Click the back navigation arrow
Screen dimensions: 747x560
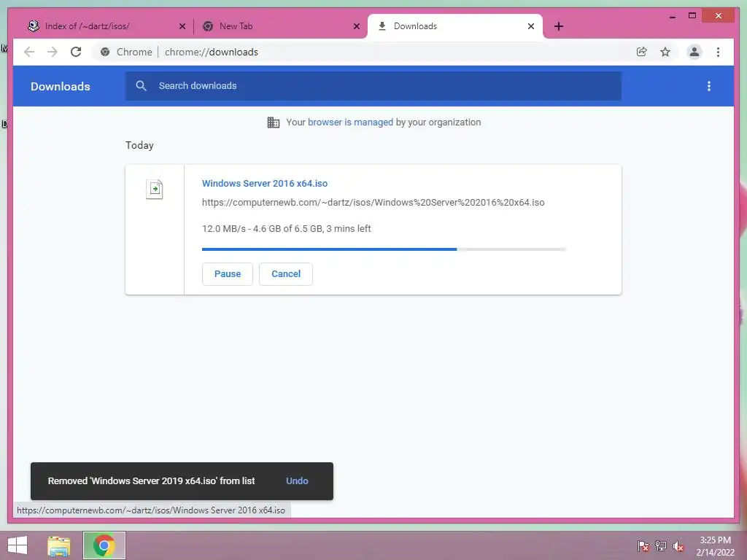[x=29, y=52]
